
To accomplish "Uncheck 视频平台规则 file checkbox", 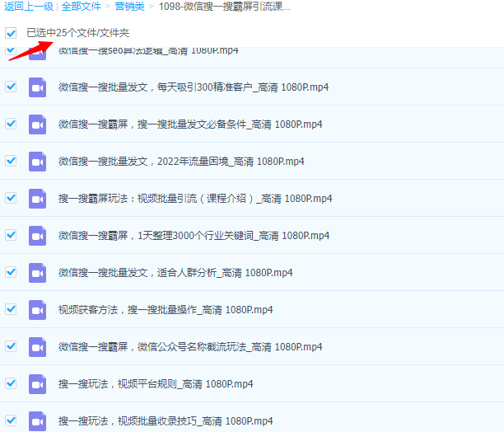I will [11, 383].
